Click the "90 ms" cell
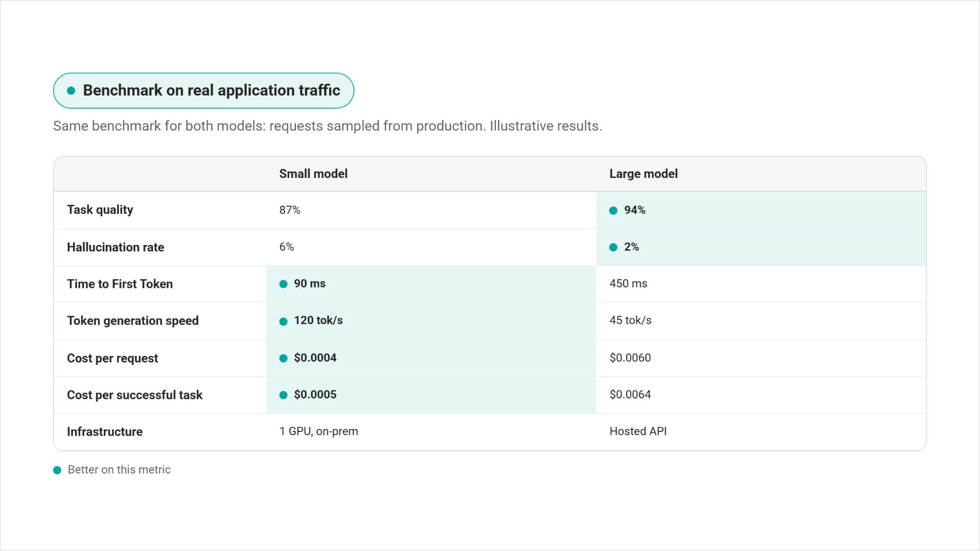Viewport: 980px width, 551px height. point(310,284)
